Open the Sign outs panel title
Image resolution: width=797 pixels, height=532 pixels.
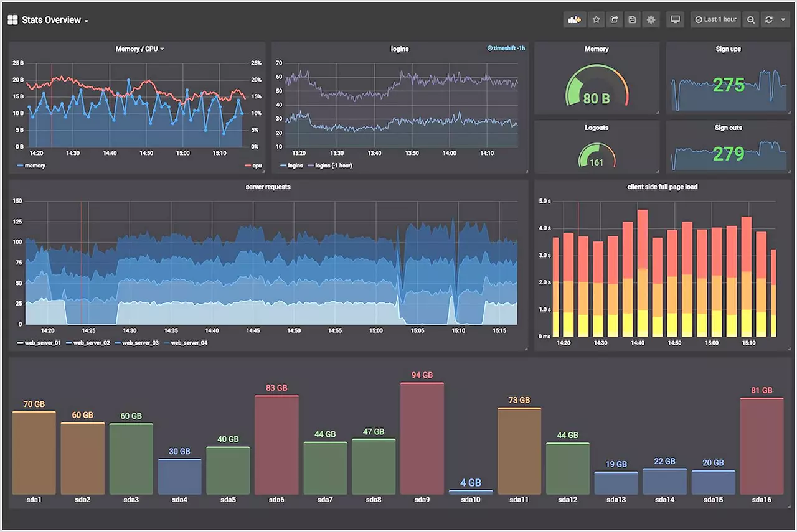pos(728,128)
